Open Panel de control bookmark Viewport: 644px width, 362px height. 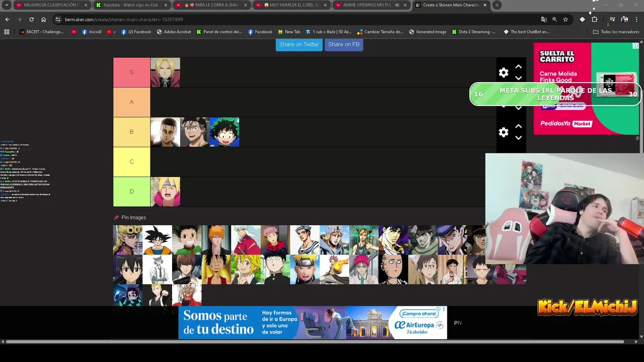pos(219,32)
